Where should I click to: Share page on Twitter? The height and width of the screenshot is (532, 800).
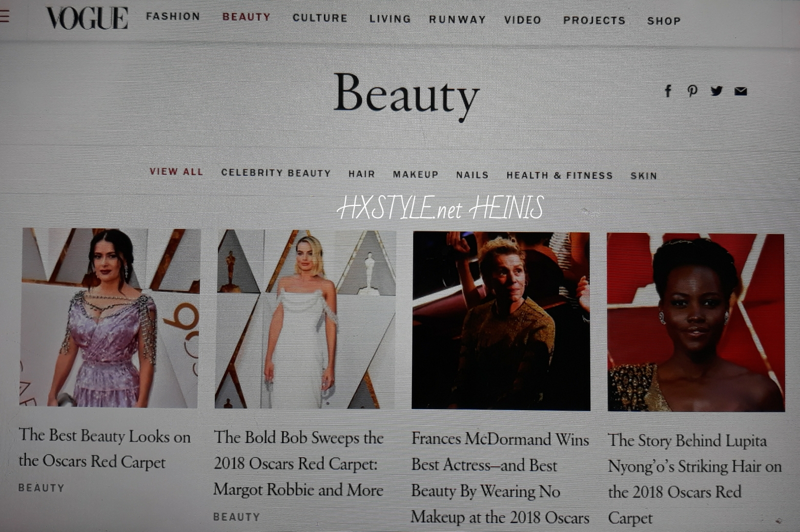(x=716, y=91)
